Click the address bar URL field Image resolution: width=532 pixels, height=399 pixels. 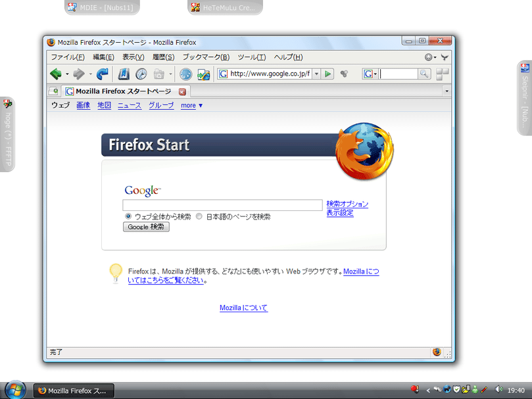tap(270, 74)
